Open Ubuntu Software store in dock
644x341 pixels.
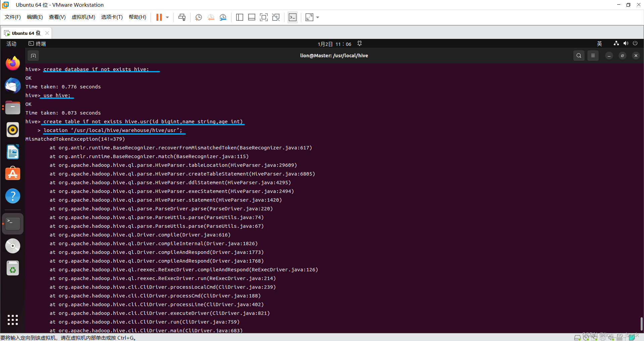point(13,174)
